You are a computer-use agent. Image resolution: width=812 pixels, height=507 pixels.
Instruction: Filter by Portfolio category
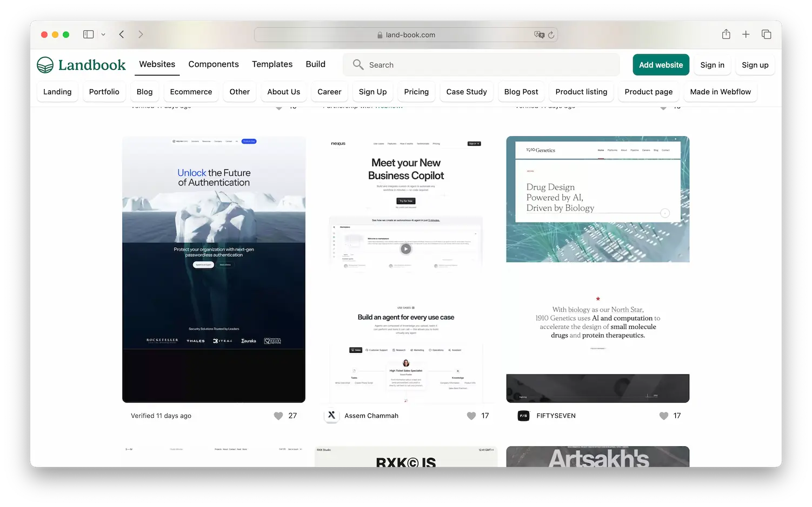(104, 92)
